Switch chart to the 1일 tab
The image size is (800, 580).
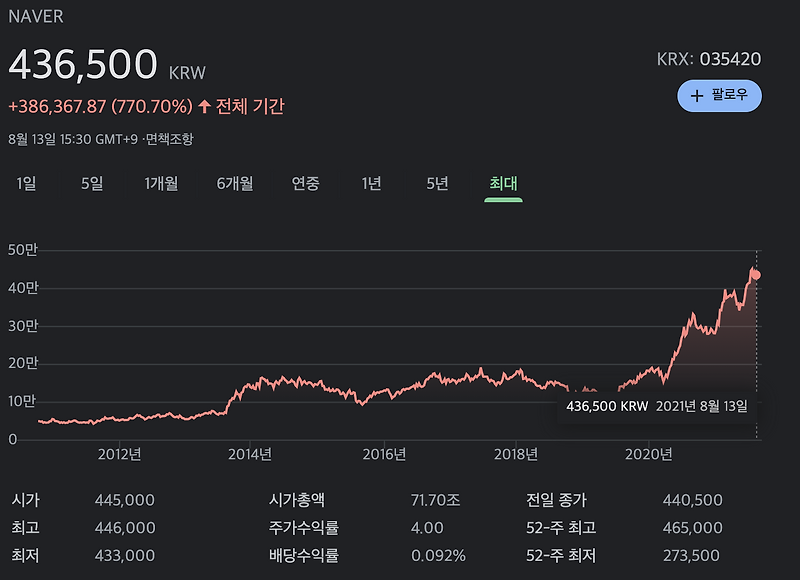point(27,183)
